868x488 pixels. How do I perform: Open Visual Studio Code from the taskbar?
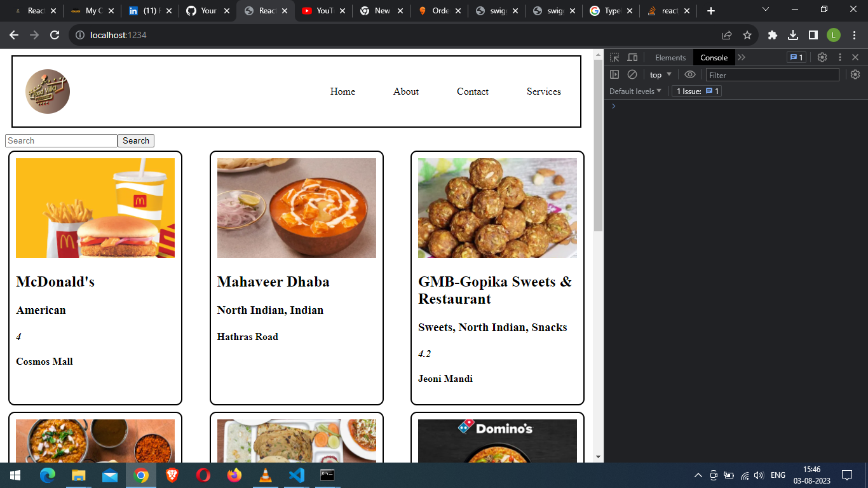(x=296, y=475)
